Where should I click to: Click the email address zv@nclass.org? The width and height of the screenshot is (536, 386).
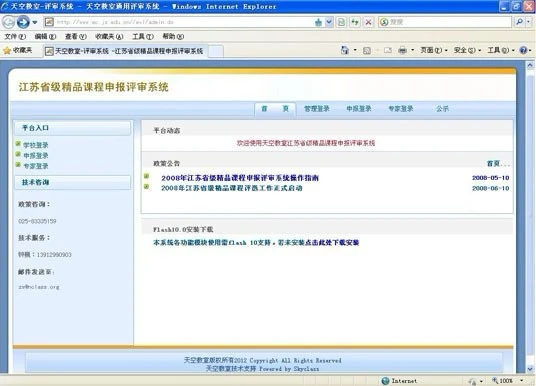coord(39,287)
